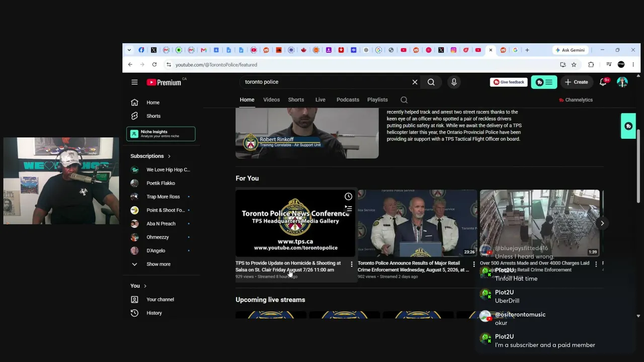Open Ask Gemini in Chrome

coord(570,50)
